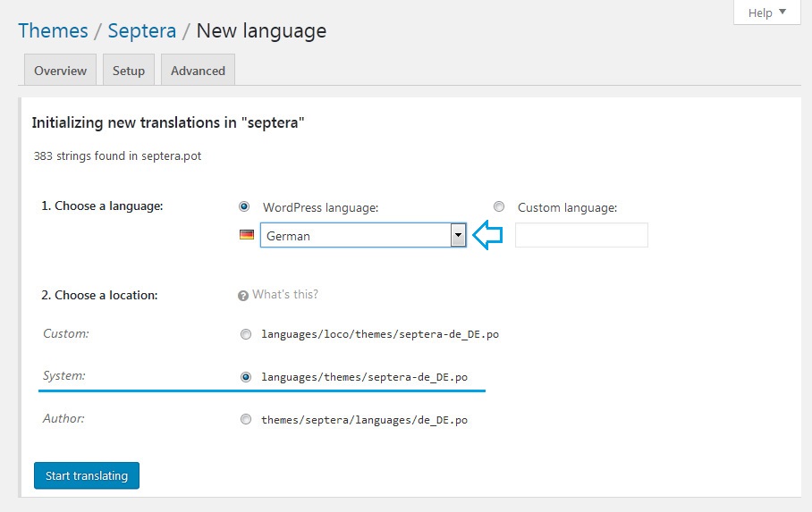
Task: Click the '2. Choose a location:' heading
Action: click(99, 295)
